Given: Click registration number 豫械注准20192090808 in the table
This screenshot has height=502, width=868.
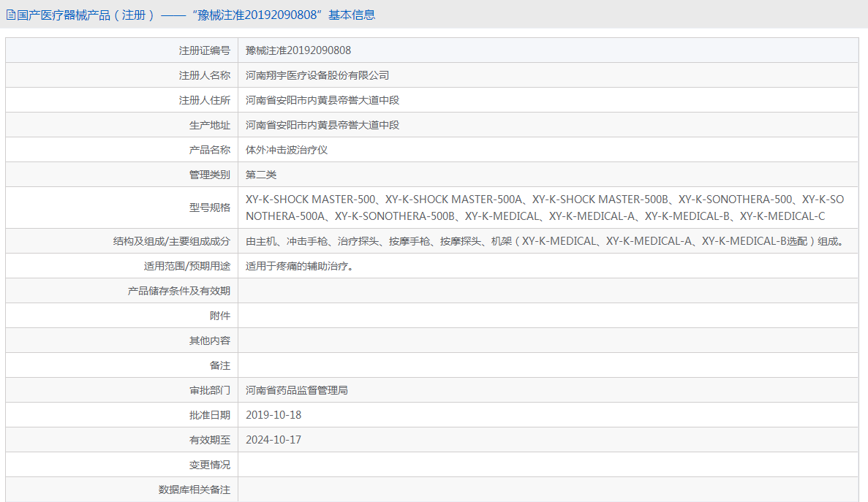Looking at the screenshot, I should click(298, 50).
